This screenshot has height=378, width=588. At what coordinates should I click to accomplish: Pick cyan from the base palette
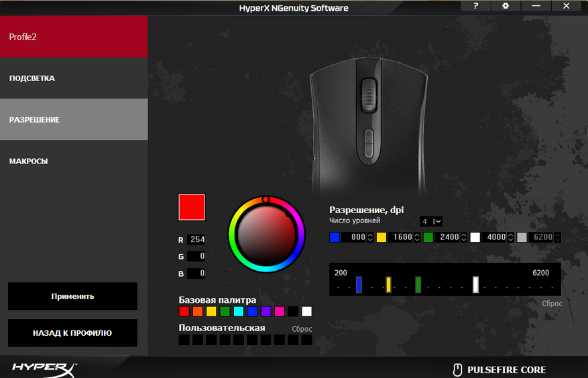239,311
